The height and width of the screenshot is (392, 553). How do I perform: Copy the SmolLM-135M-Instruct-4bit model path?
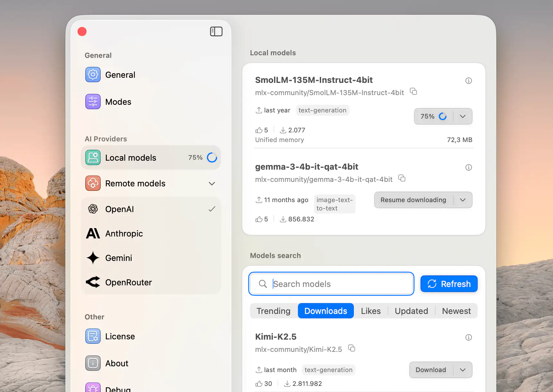[x=413, y=92]
